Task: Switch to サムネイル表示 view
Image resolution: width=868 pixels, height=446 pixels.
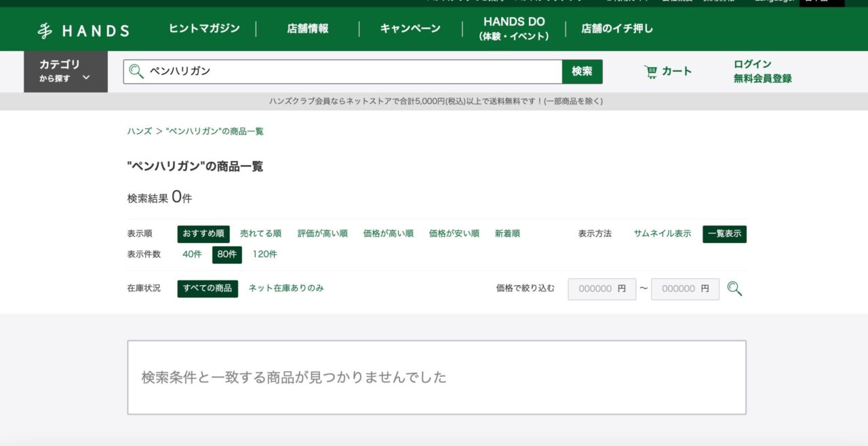Action: click(663, 234)
